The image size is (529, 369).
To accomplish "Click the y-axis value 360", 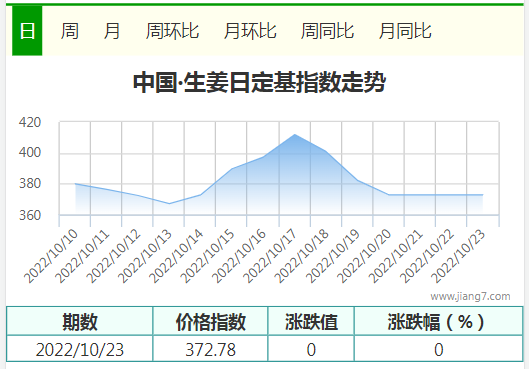I will [x=30, y=215].
